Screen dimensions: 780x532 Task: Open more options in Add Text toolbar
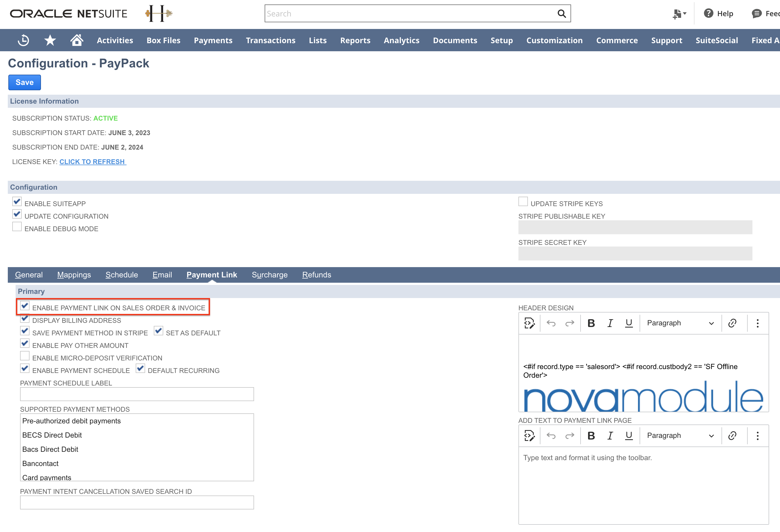pyautogui.click(x=757, y=436)
